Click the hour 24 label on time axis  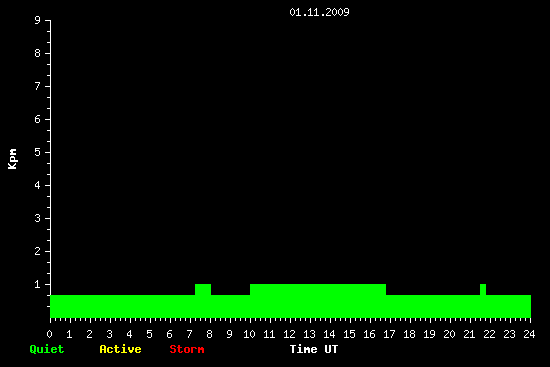point(529,334)
